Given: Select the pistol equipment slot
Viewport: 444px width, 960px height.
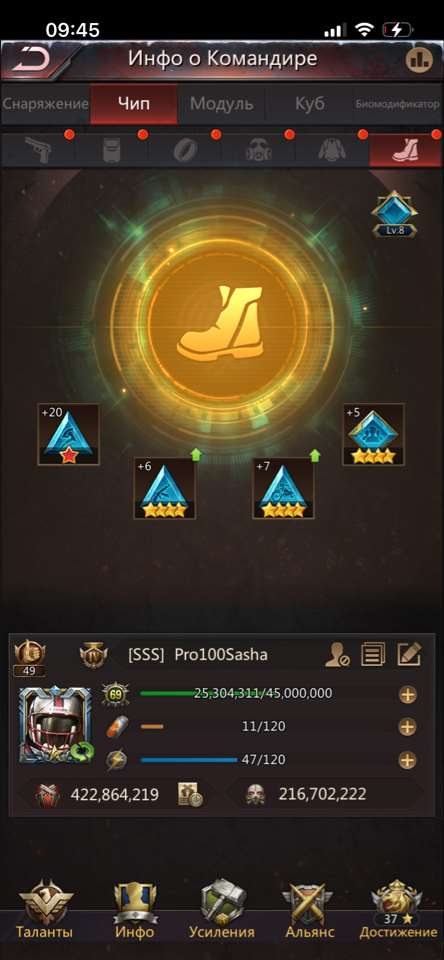Looking at the screenshot, I should 38,149.
